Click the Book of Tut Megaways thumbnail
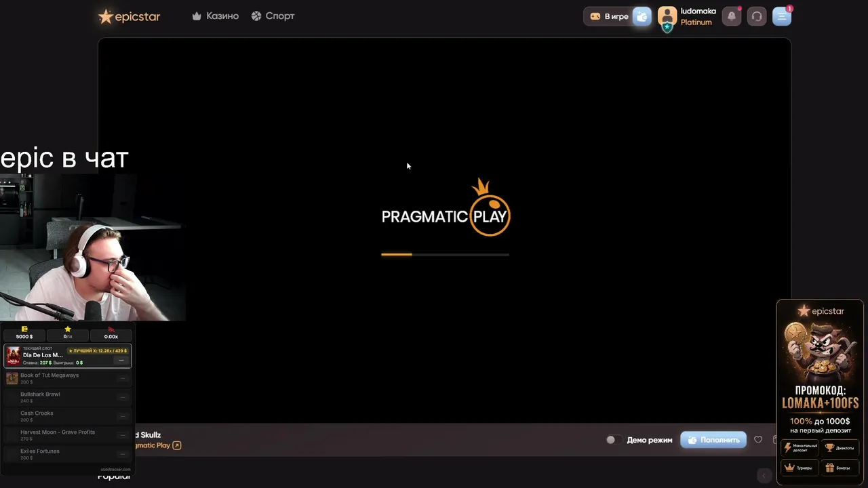Viewport: 868px width, 488px height. tap(12, 378)
